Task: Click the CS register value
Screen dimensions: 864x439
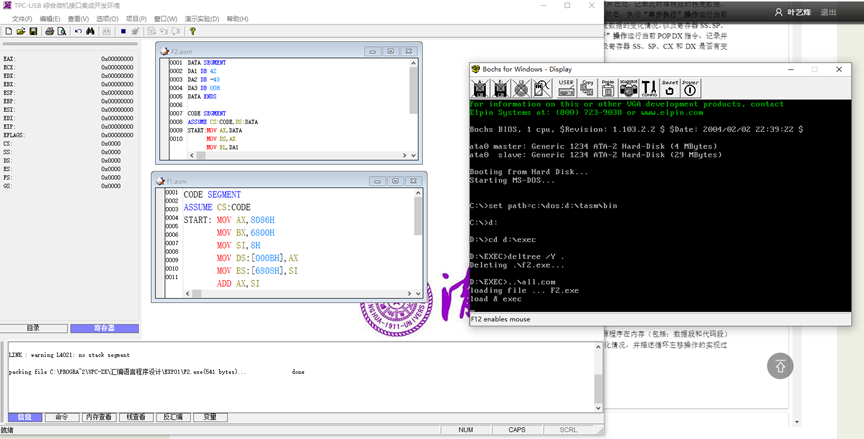Action: pos(111,143)
